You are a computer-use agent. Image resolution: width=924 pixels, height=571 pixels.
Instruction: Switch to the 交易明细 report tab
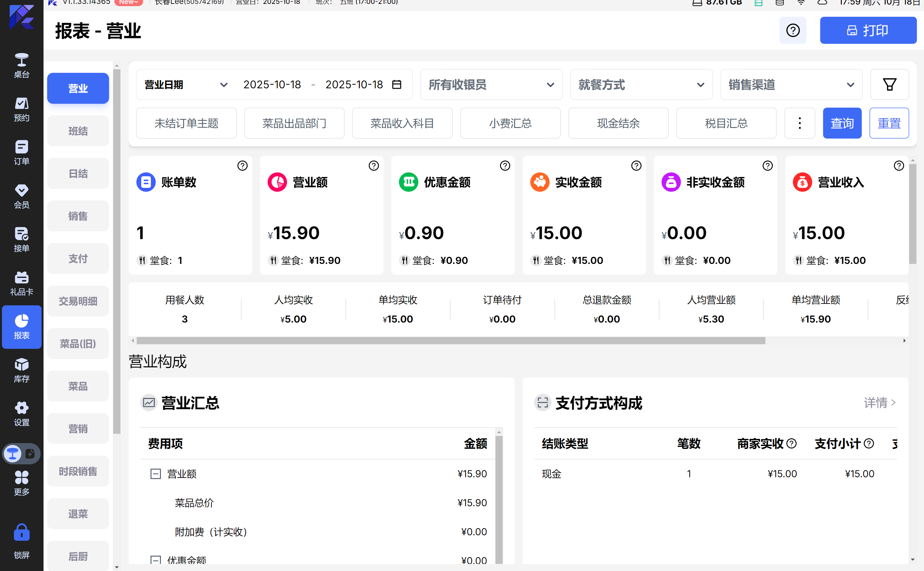(78, 301)
